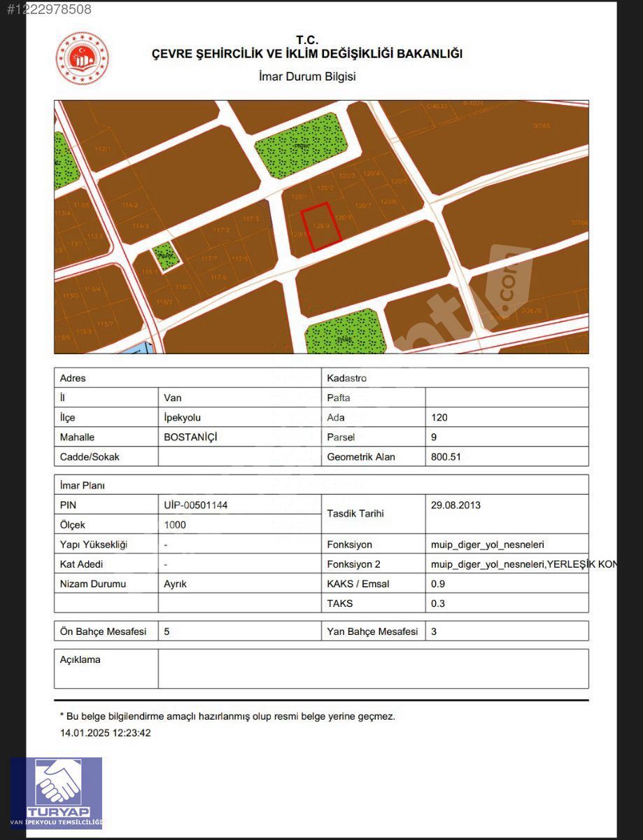Click the 'Mahalle' label
The image size is (643, 840).
click(77, 437)
